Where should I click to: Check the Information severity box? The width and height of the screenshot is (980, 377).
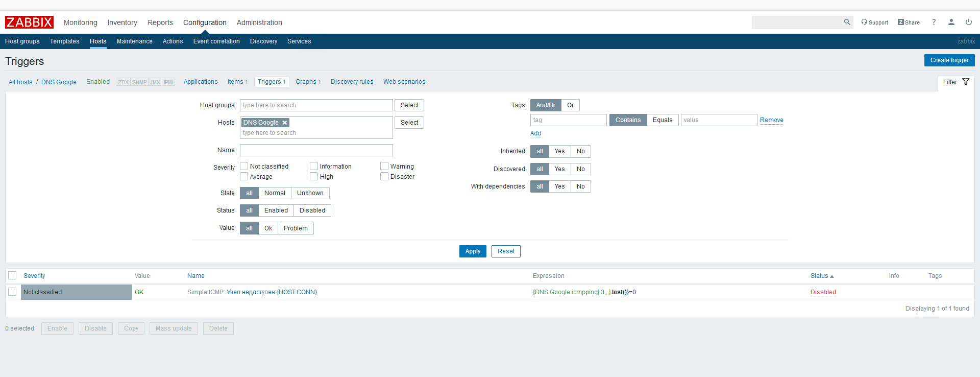point(314,166)
